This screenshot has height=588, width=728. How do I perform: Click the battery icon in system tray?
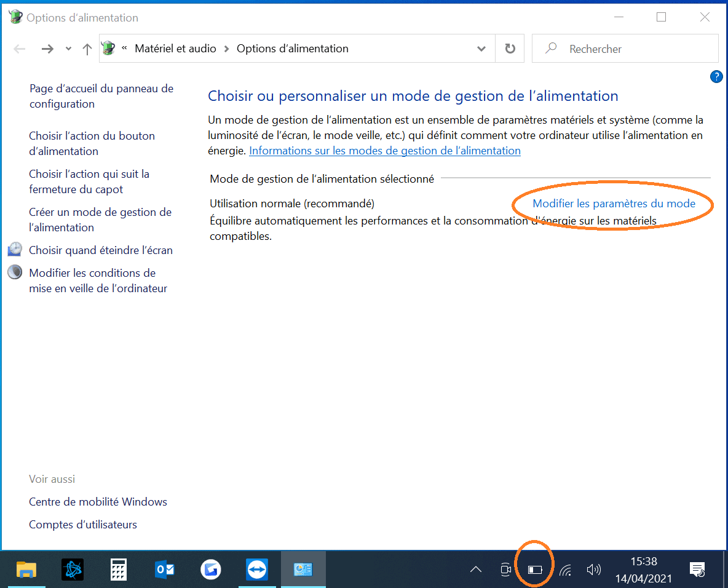(x=535, y=570)
